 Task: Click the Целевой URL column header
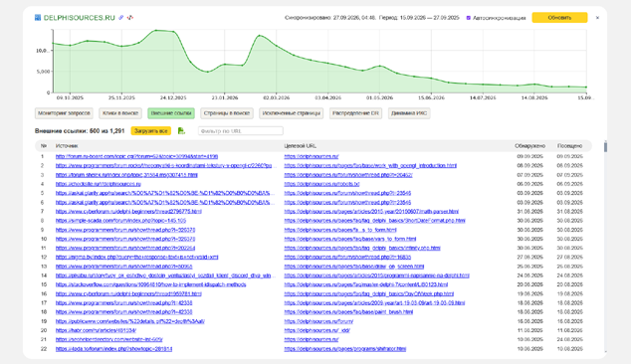(301, 145)
